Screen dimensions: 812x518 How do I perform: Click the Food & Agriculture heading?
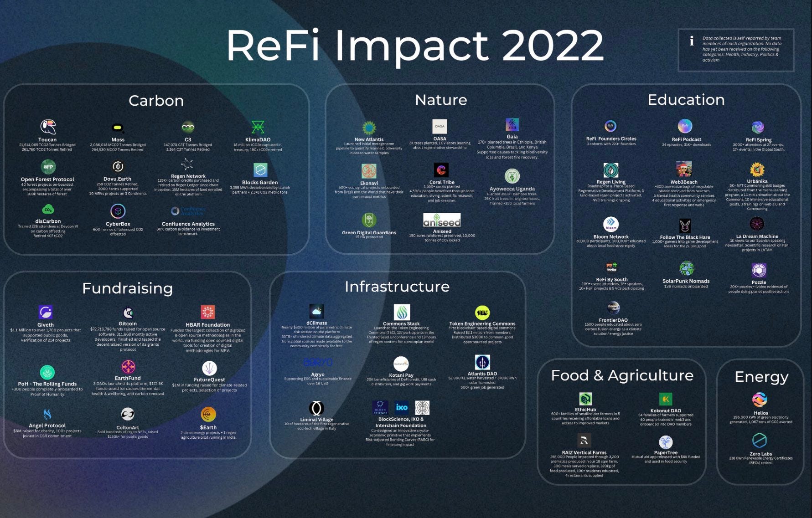[622, 375]
